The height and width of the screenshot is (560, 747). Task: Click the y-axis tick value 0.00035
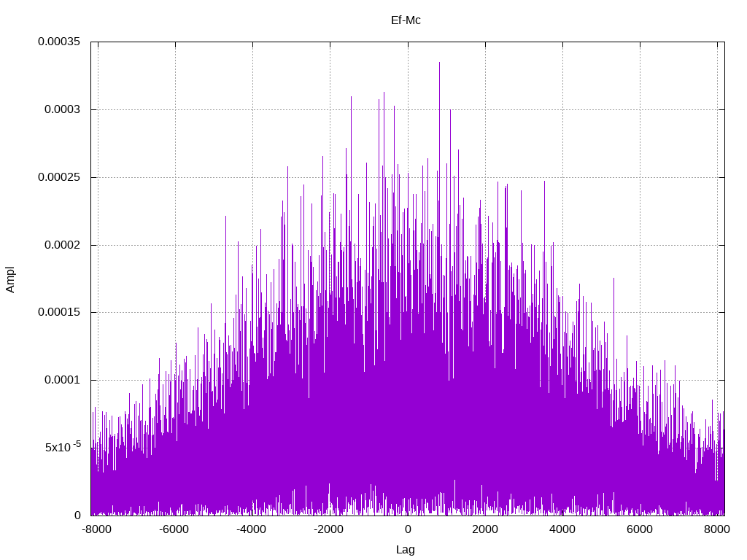click(59, 42)
